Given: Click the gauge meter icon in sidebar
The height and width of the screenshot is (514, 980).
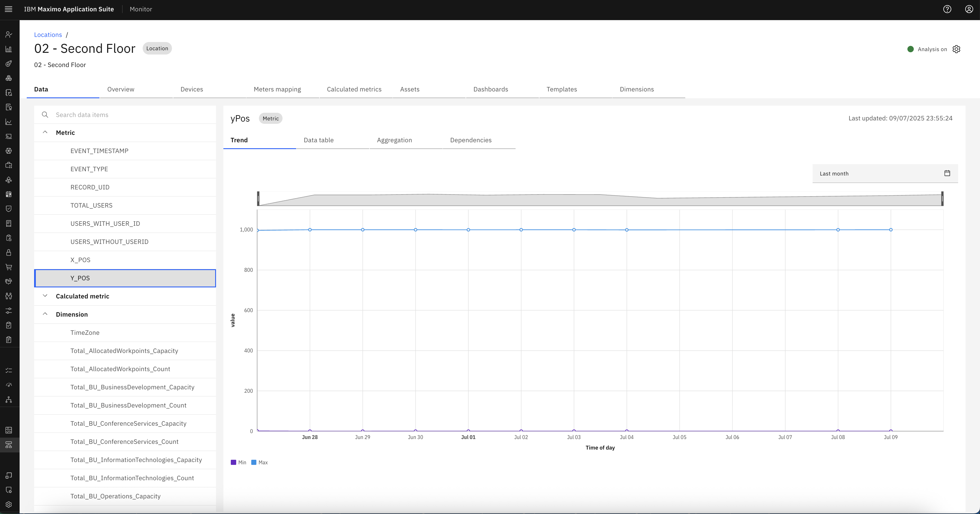Looking at the screenshot, I should click(x=9, y=385).
